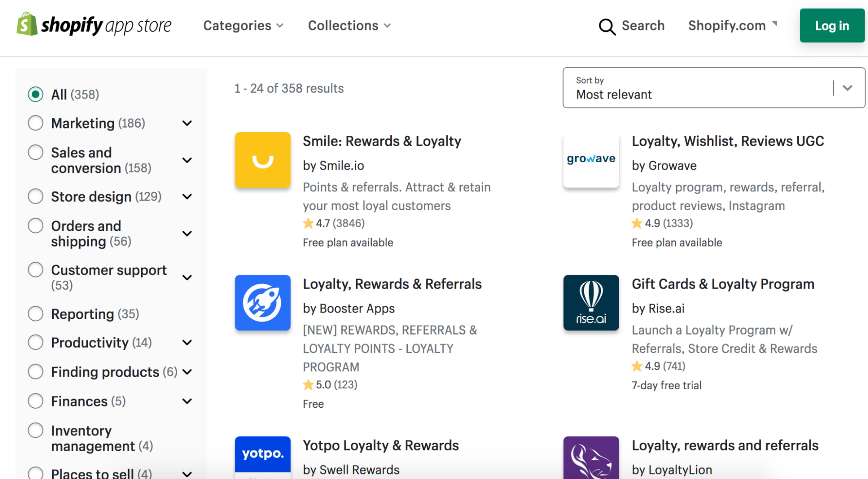Image resolution: width=868 pixels, height=479 pixels.
Task: Open the Categories menu
Action: [243, 26]
